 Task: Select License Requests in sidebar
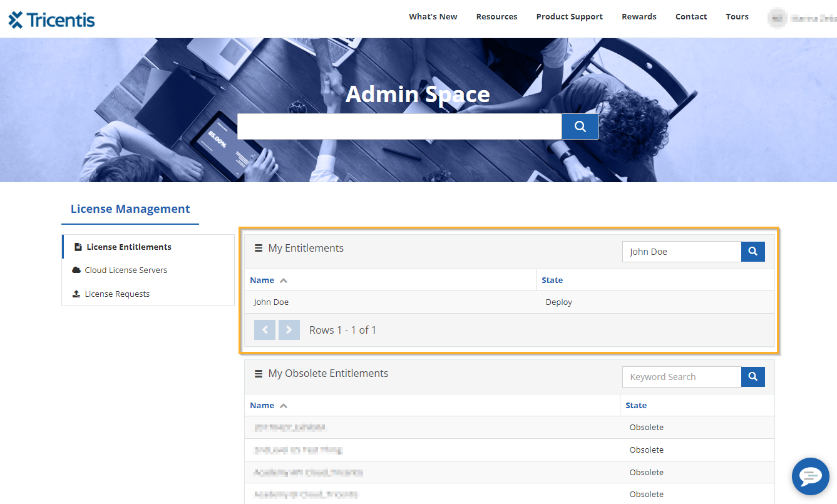(x=117, y=294)
